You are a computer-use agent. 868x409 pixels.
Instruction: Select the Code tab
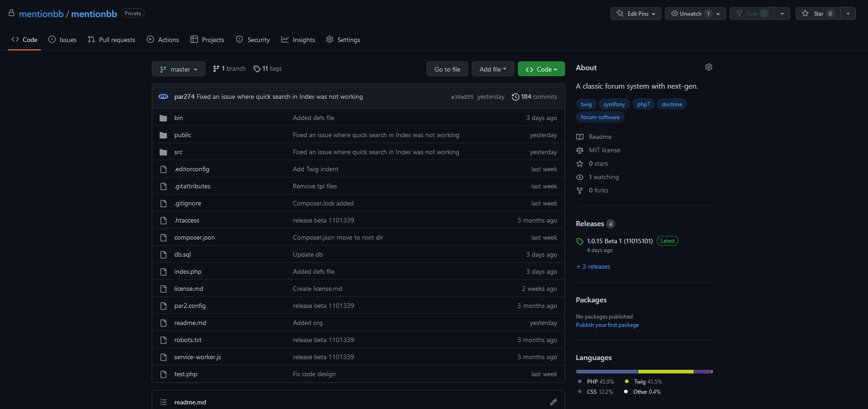pos(24,40)
